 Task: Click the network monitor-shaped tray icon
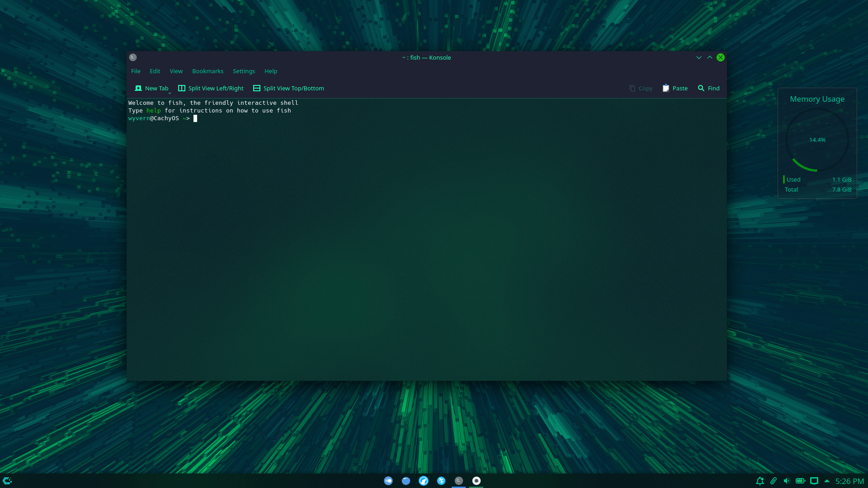pos(814,481)
